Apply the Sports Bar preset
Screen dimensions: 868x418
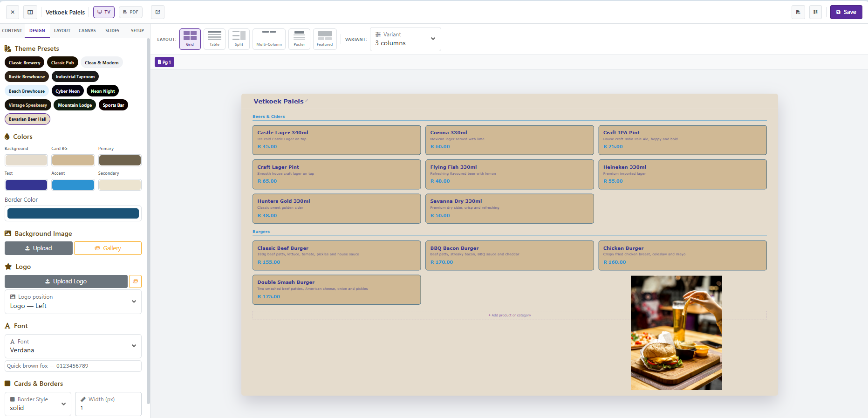(113, 105)
